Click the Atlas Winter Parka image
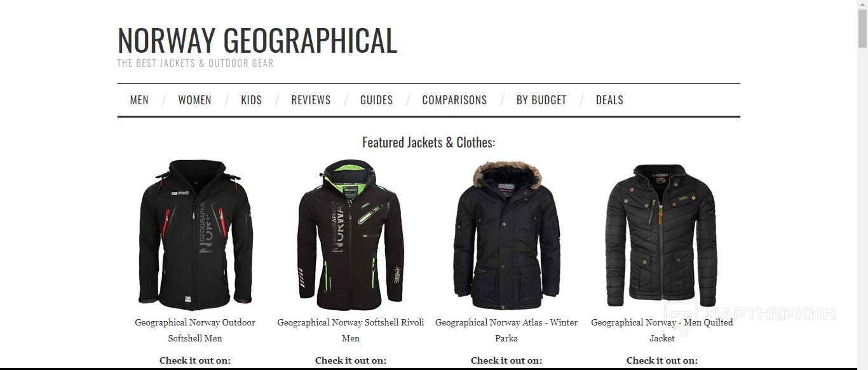 tap(506, 235)
